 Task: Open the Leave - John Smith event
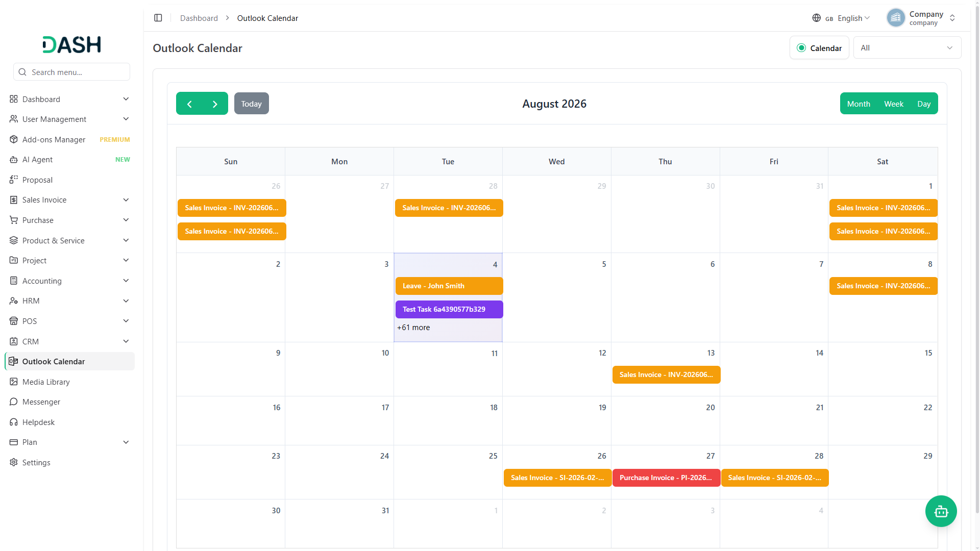point(449,286)
